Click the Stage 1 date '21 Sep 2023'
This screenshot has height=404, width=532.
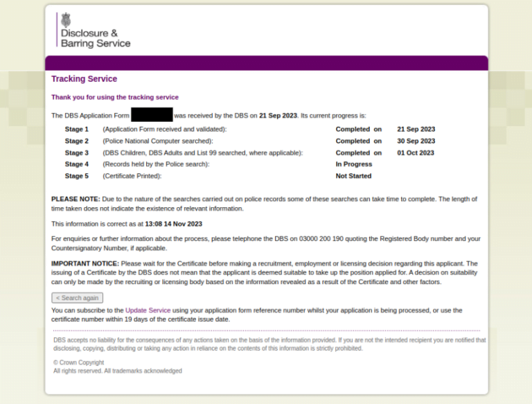click(416, 130)
